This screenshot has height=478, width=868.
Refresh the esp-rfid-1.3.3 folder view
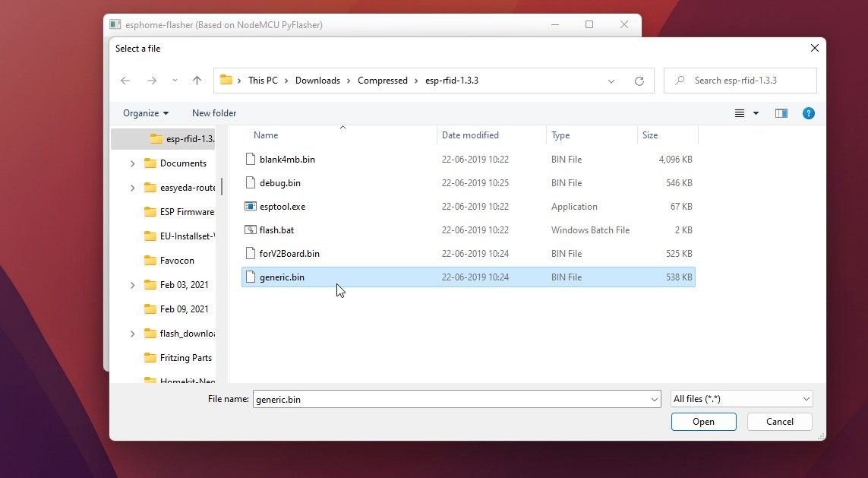click(x=639, y=81)
